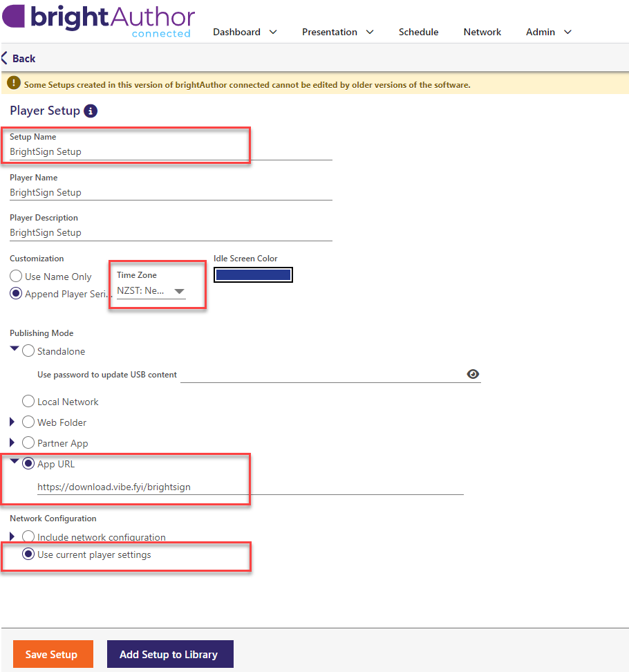This screenshot has height=672, width=629.
Task: Select Standalone publishing mode
Action: coord(28,351)
